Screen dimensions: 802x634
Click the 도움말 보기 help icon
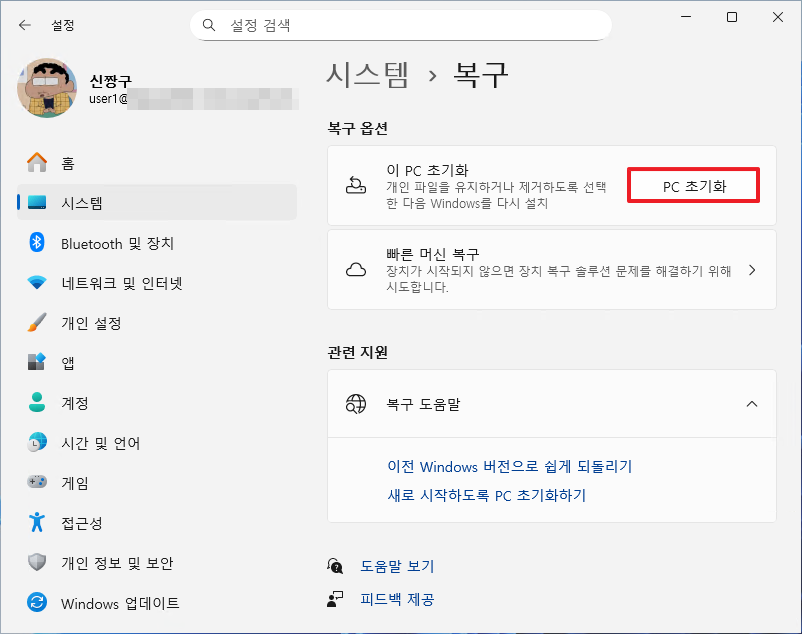pos(335,565)
